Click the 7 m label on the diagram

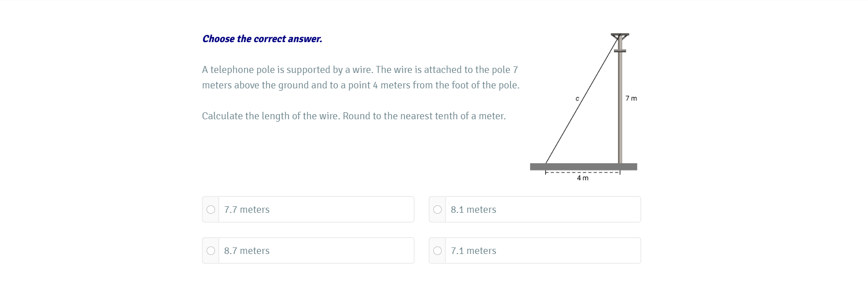pyautogui.click(x=631, y=98)
